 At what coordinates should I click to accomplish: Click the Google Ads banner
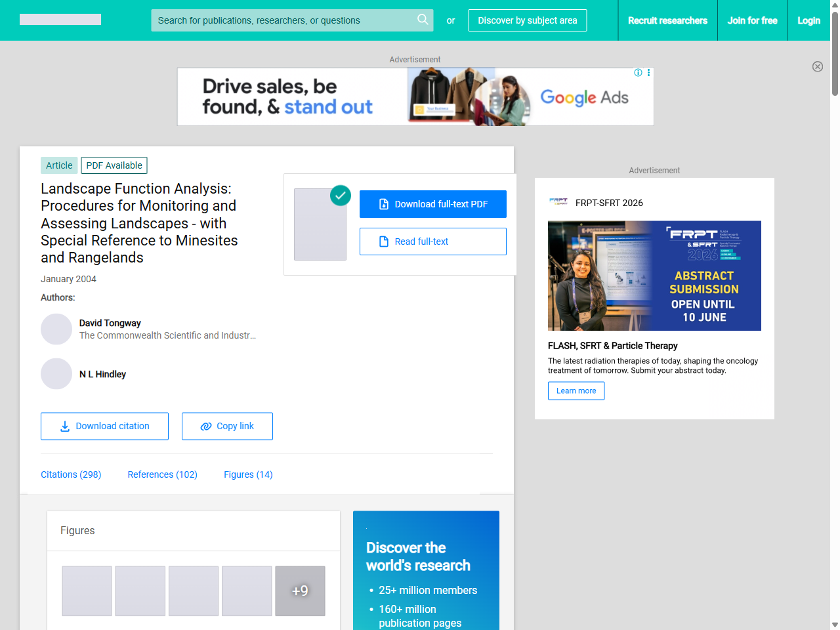415,96
